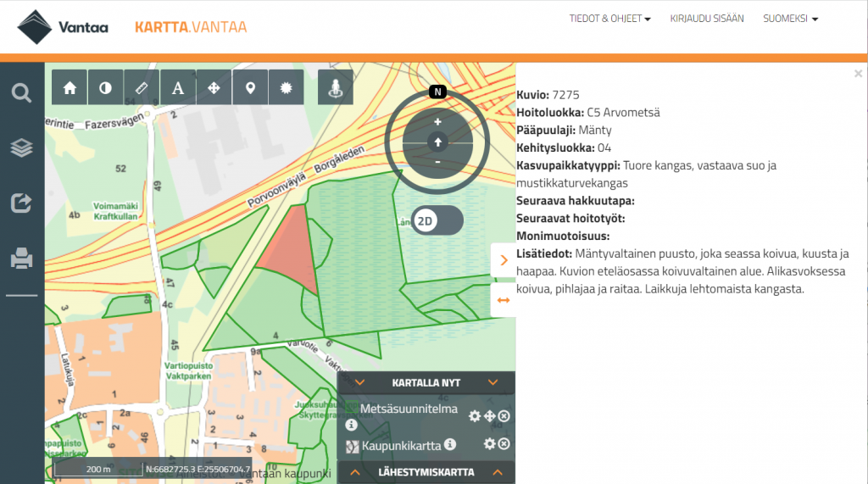This screenshot has width=868, height=484.
Task: Click Metsäsuunnitelma layer move arrows icon
Action: pyautogui.click(x=489, y=416)
